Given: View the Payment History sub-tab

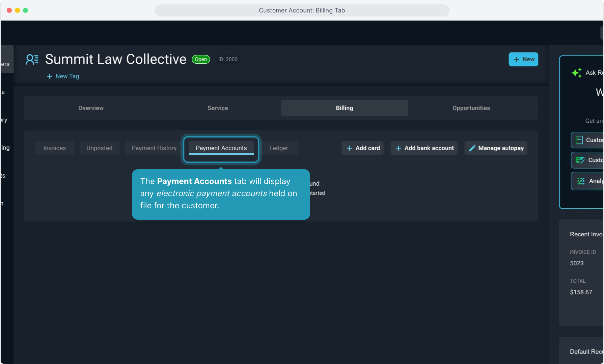Looking at the screenshot, I should point(154,148).
